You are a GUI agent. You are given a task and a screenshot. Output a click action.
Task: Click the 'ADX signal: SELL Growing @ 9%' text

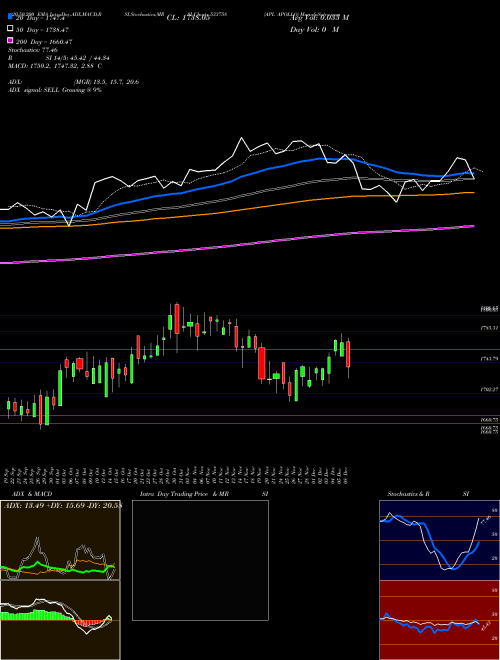[x=55, y=90]
